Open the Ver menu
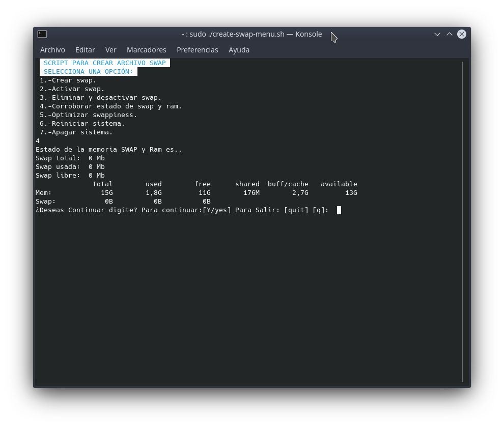Screen dimensions: 504x427 [x=110, y=50]
